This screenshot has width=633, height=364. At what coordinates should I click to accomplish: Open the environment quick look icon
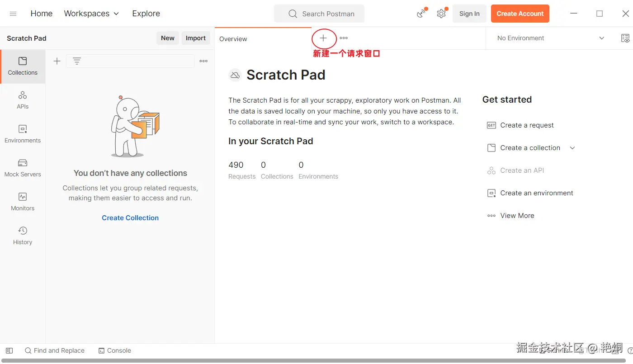coord(625,38)
